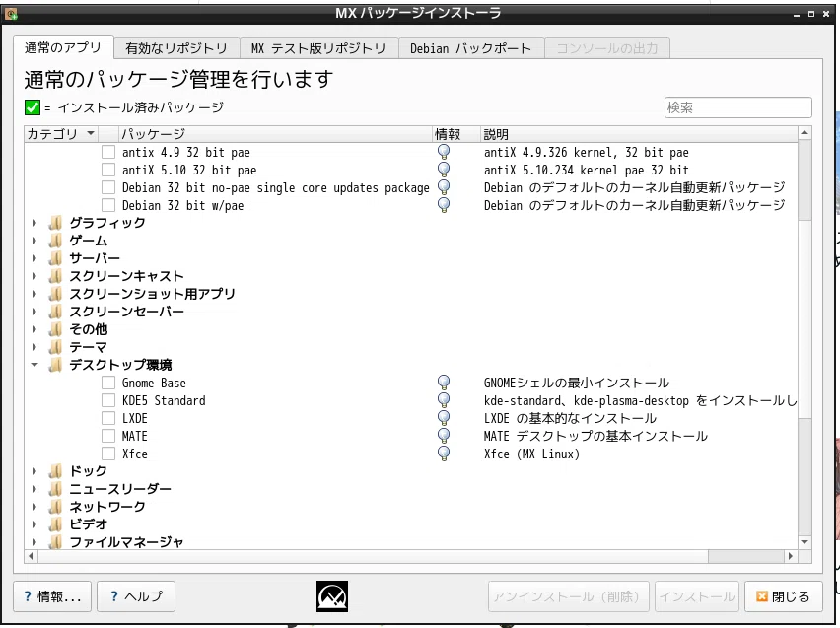Check the antix 4.9 32 bit pae box

(108, 152)
